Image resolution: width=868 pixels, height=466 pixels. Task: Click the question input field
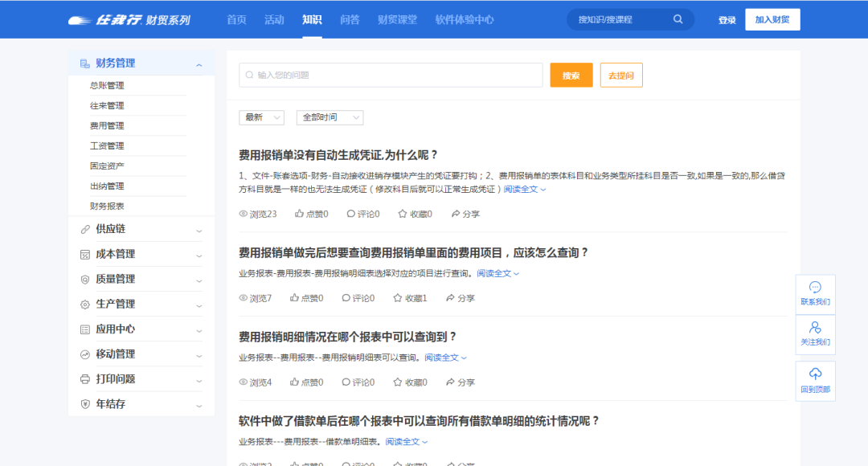391,74
